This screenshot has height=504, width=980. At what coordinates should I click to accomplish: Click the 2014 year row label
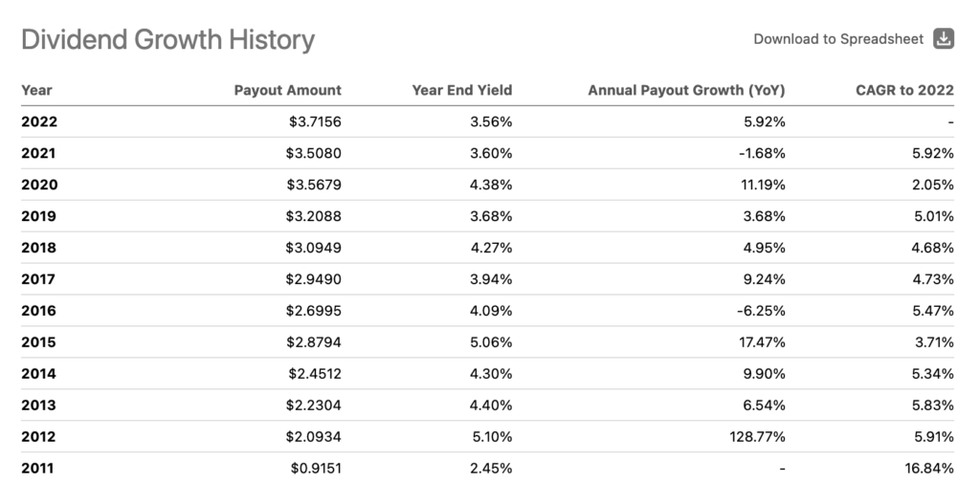pyautogui.click(x=39, y=375)
